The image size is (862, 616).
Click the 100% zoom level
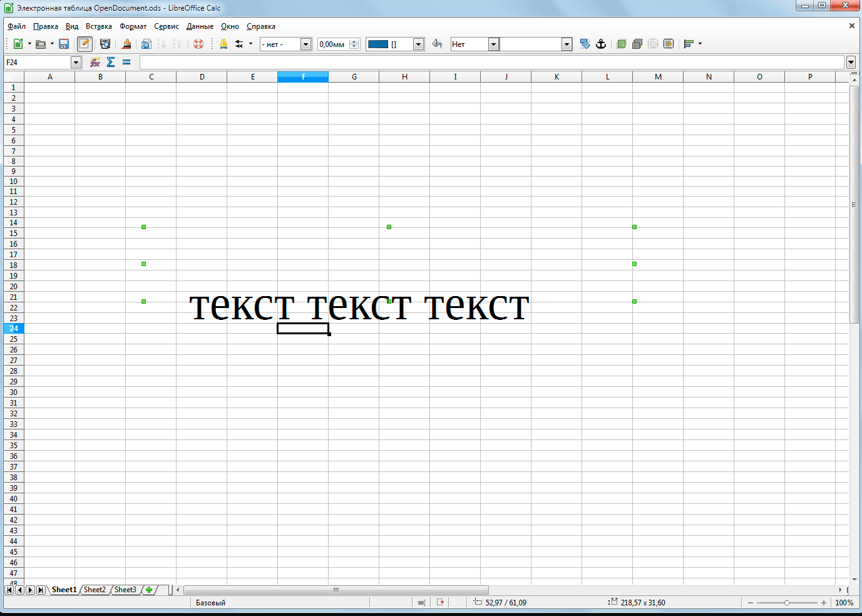(x=844, y=603)
